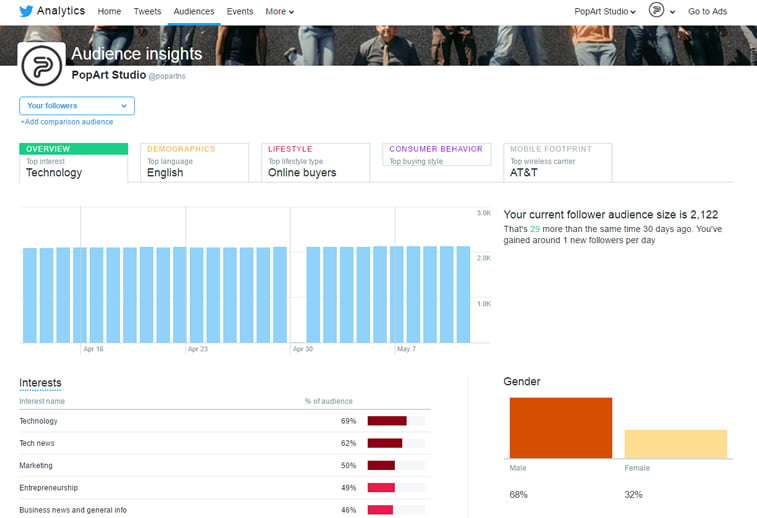This screenshot has width=757, height=518.
Task: Expand the account avatar dropdown arrow
Action: tap(672, 12)
